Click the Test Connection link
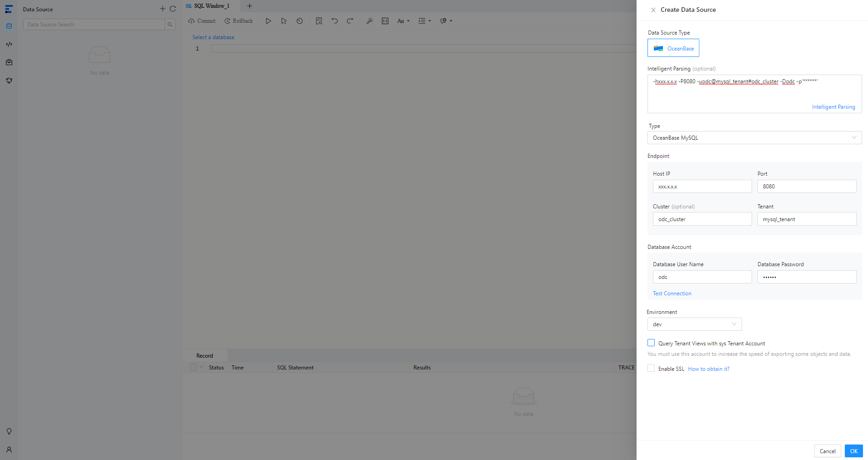868x460 pixels. pos(672,293)
